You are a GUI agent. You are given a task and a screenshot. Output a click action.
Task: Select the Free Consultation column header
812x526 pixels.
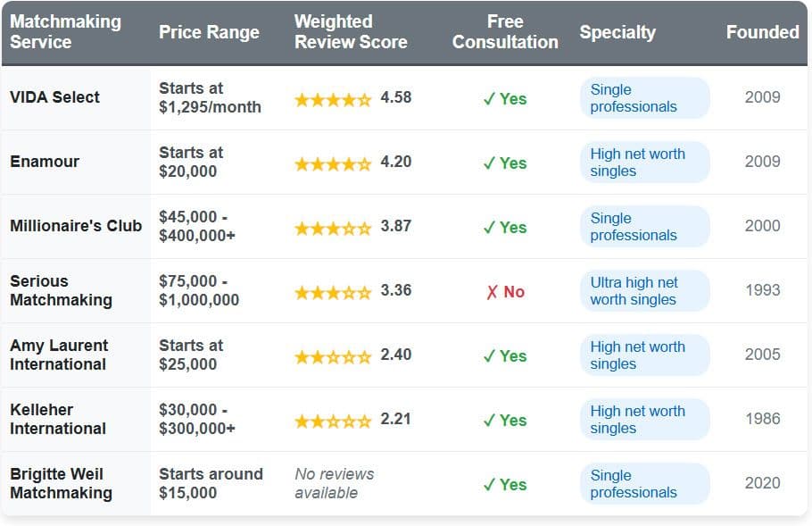pyautogui.click(x=505, y=32)
